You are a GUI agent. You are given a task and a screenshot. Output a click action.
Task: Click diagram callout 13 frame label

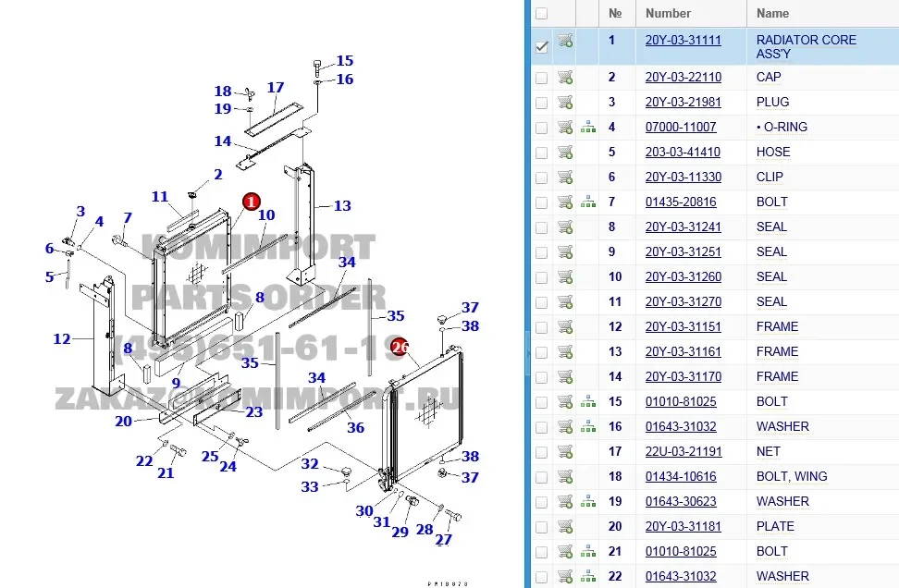click(x=342, y=206)
